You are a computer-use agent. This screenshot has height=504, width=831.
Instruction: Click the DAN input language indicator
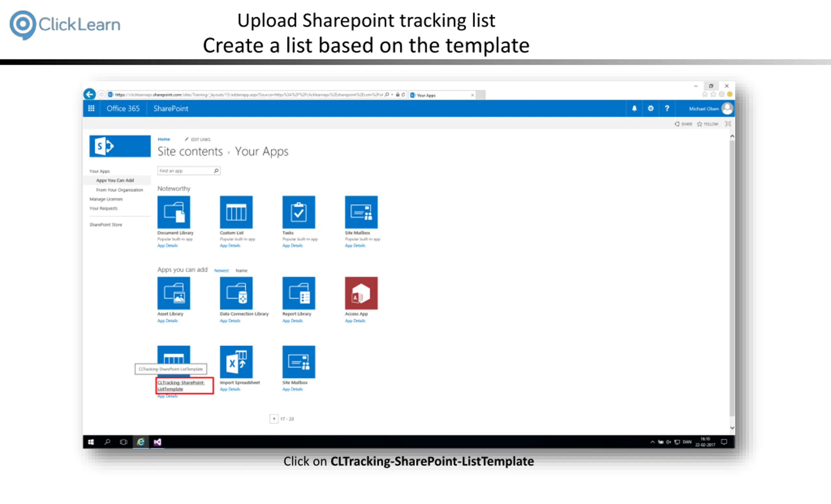[x=687, y=442]
